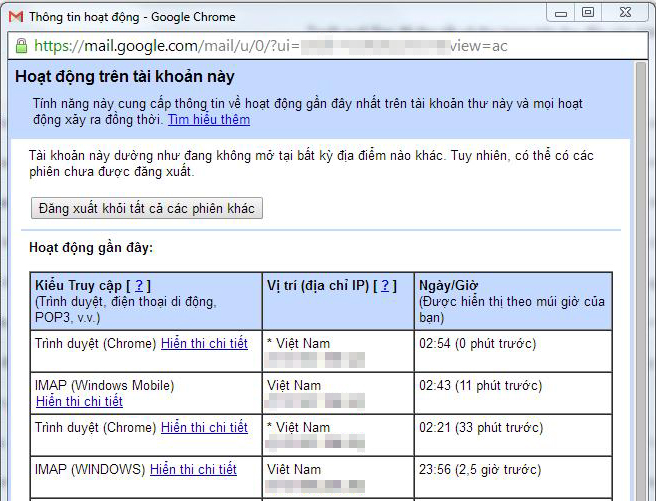The image size is (656, 501).
Task: Show details for Chrome session at 02:21
Action: pyautogui.click(x=204, y=427)
